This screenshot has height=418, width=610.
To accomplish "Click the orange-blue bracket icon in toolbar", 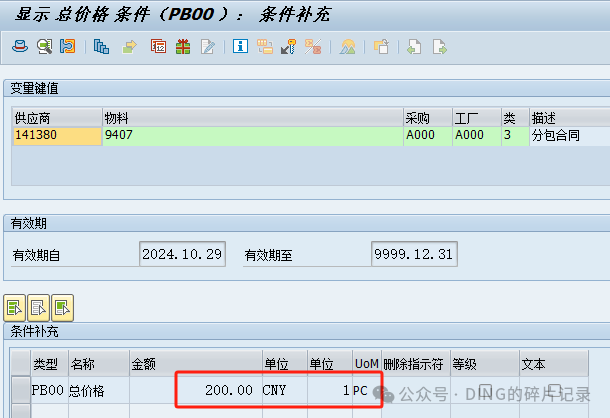I will coord(68,46).
